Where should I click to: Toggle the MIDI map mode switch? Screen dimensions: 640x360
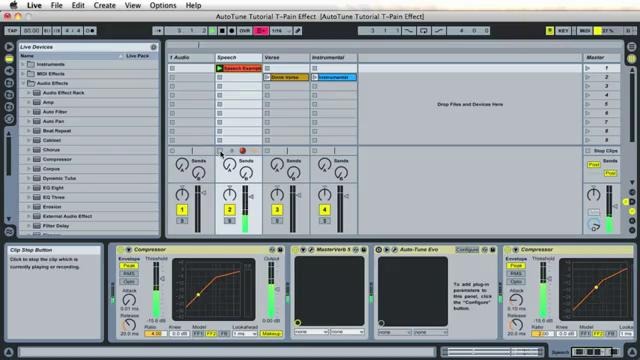tap(584, 31)
